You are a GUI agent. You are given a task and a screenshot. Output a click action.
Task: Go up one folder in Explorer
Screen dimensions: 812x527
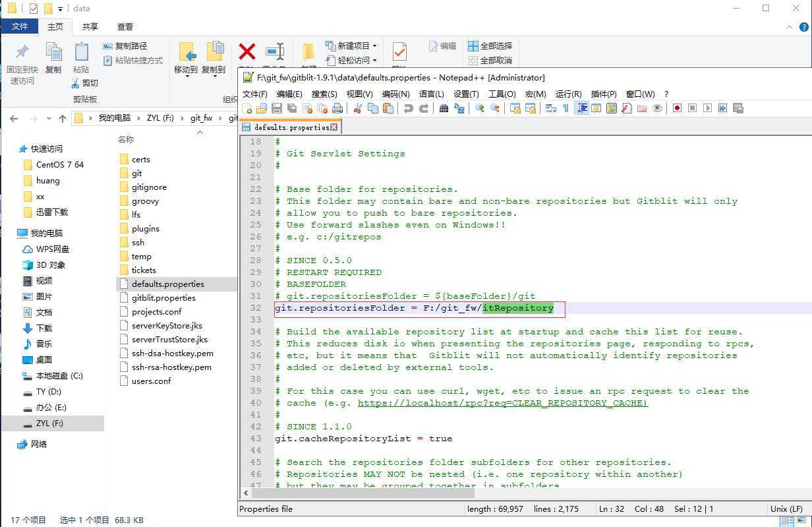pos(63,119)
